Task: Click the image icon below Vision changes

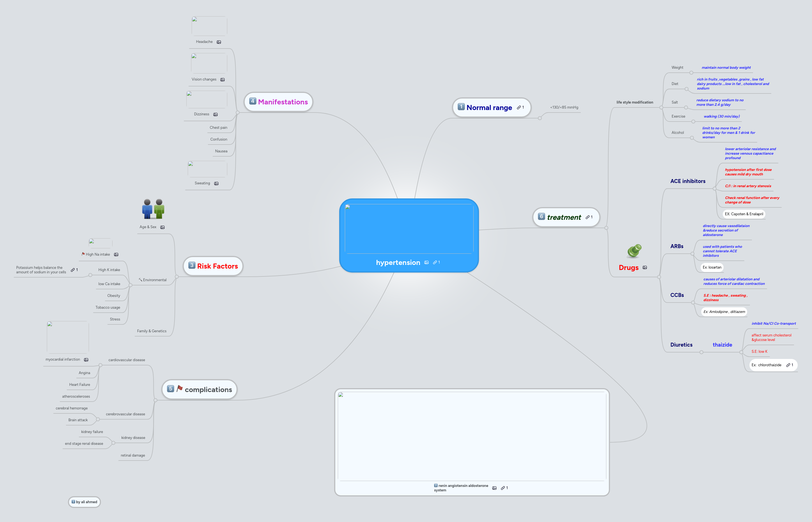Action: (x=223, y=79)
